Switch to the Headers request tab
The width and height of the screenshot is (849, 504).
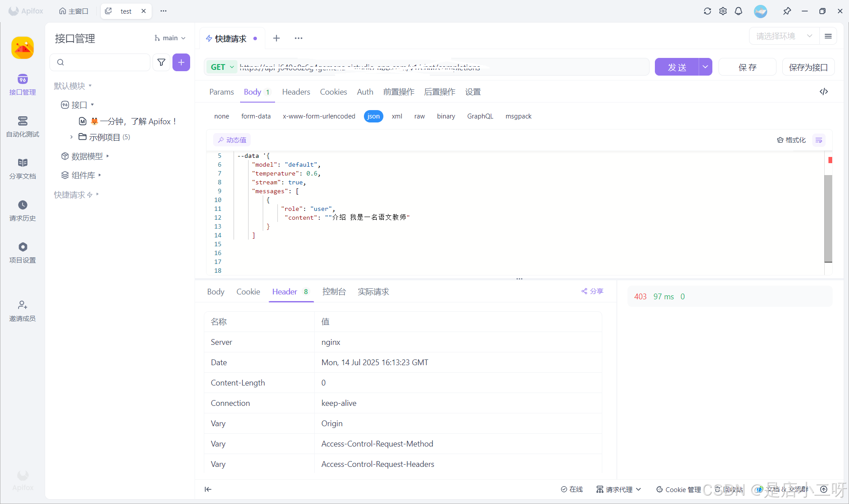pos(296,92)
